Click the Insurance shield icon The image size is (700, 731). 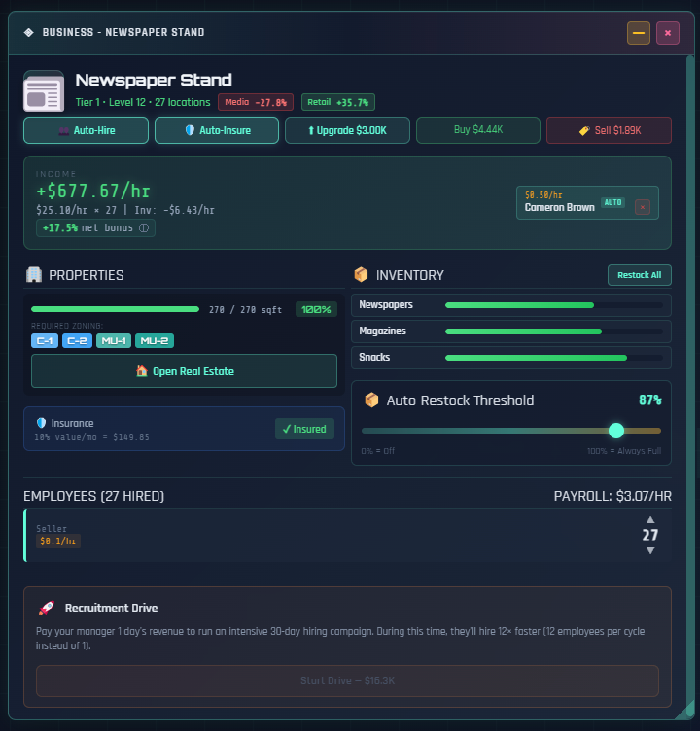pos(41,424)
